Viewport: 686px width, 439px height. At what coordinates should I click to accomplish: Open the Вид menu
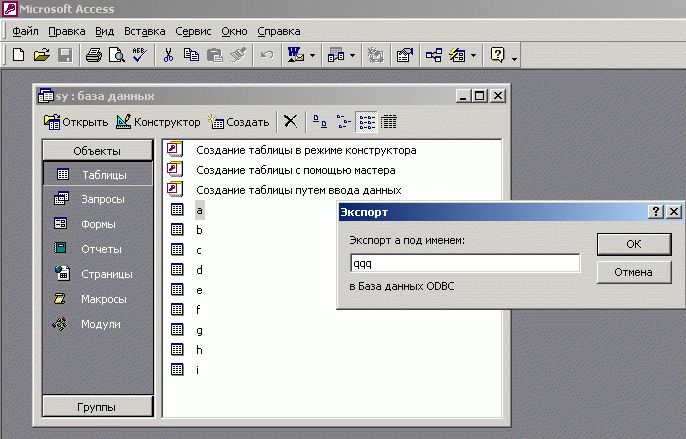[105, 32]
